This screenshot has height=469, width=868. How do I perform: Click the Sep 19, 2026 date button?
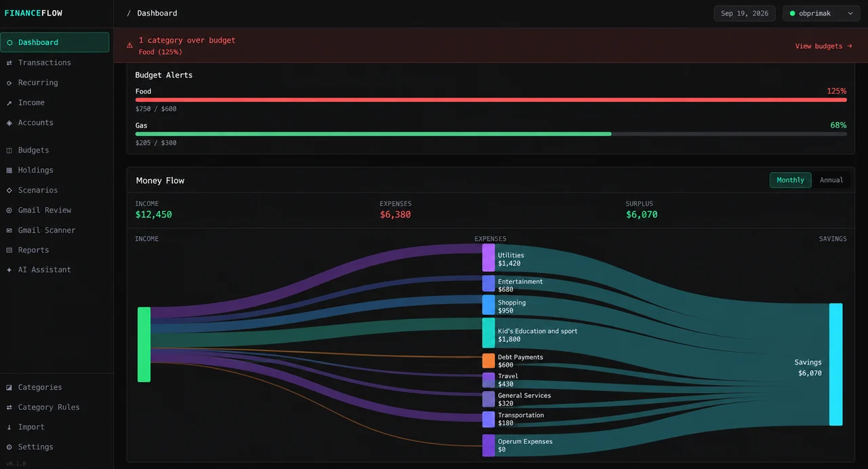pos(745,14)
